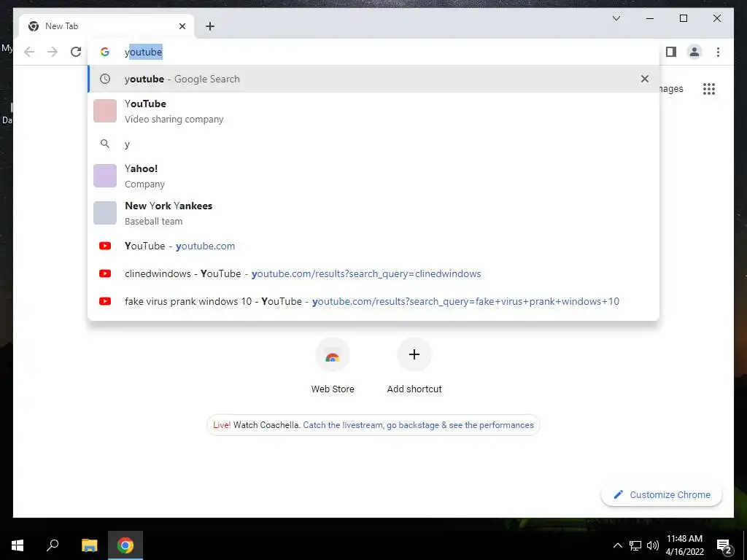Click the Chrome icon on the New Tab
The width and height of the screenshot is (747, 560).
pyautogui.click(x=34, y=26)
